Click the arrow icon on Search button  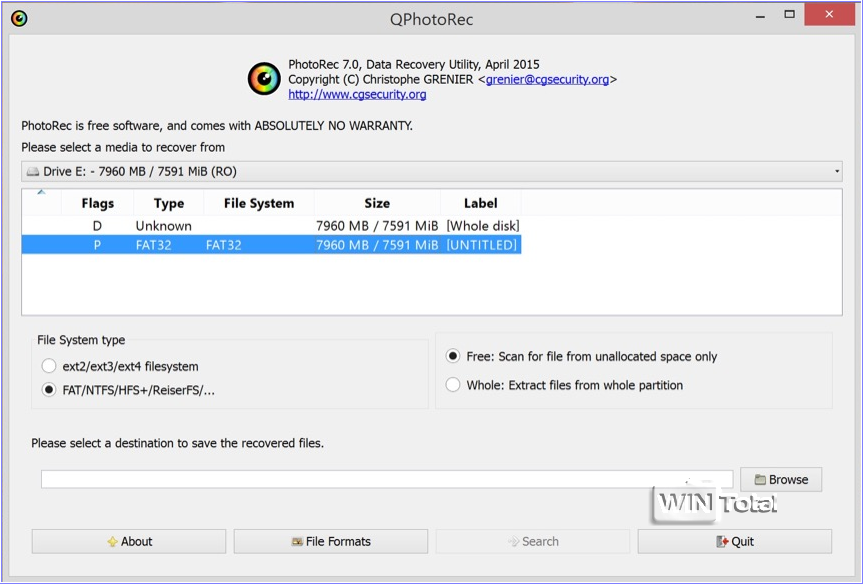point(514,542)
